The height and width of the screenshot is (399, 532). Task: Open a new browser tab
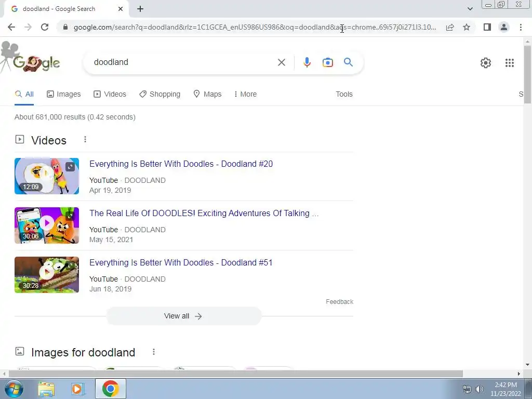tap(140, 9)
